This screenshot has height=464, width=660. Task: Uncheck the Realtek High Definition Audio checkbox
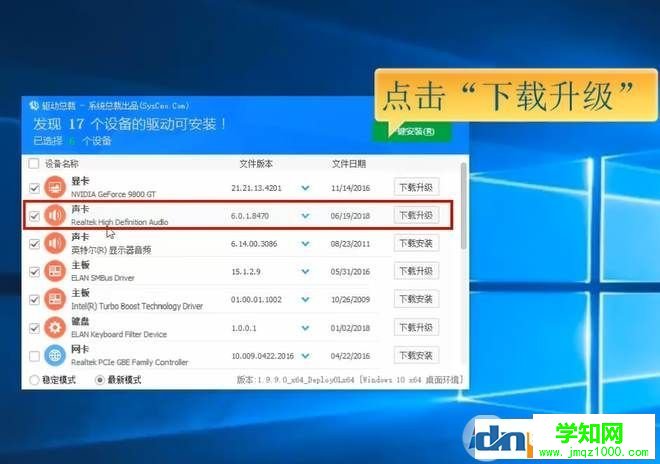[x=34, y=216]
